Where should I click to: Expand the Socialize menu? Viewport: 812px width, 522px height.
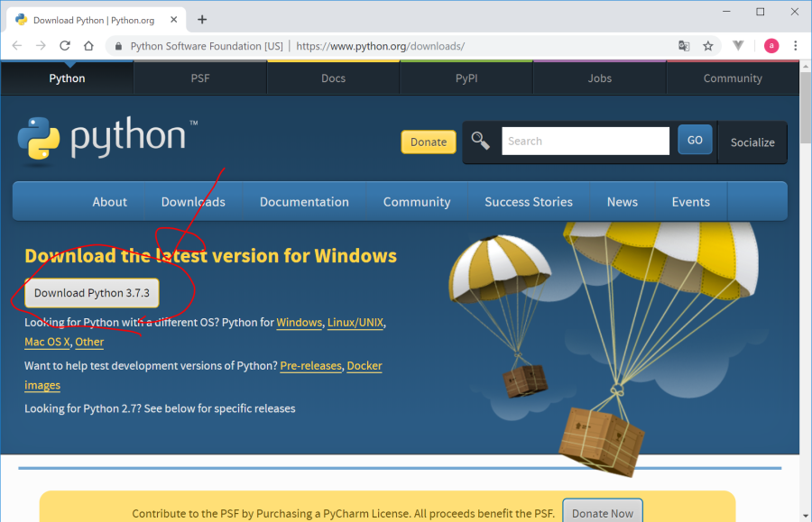(x=752, y=142)
